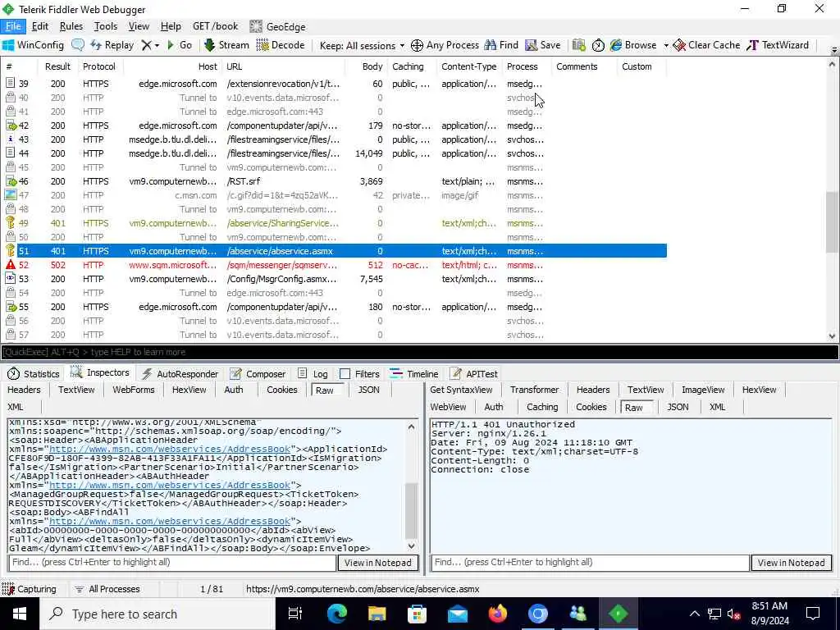The width and height of the screenshot is (840, 630).
Task: Switch to the AutoResponder tab
Action: point(180,374)
